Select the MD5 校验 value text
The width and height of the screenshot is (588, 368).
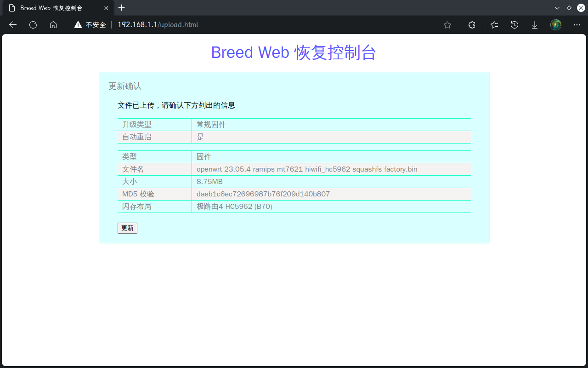point(263,194)
